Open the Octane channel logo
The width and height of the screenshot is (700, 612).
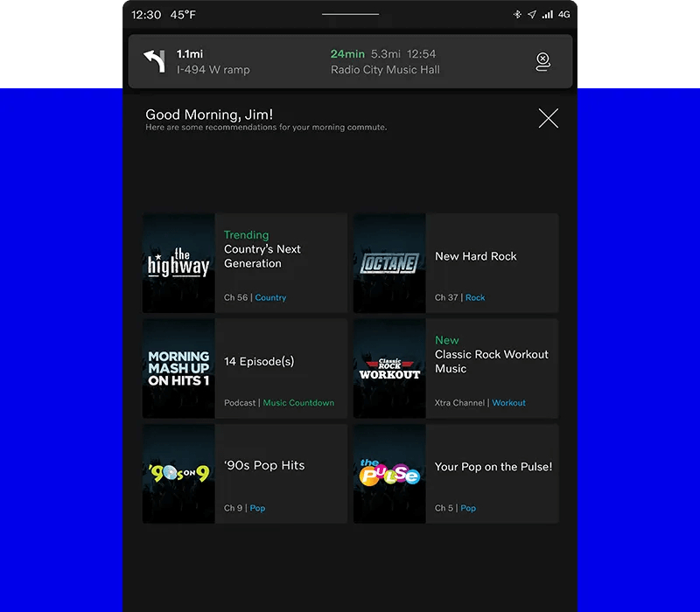pyautogui.click(x=389, y=263)
